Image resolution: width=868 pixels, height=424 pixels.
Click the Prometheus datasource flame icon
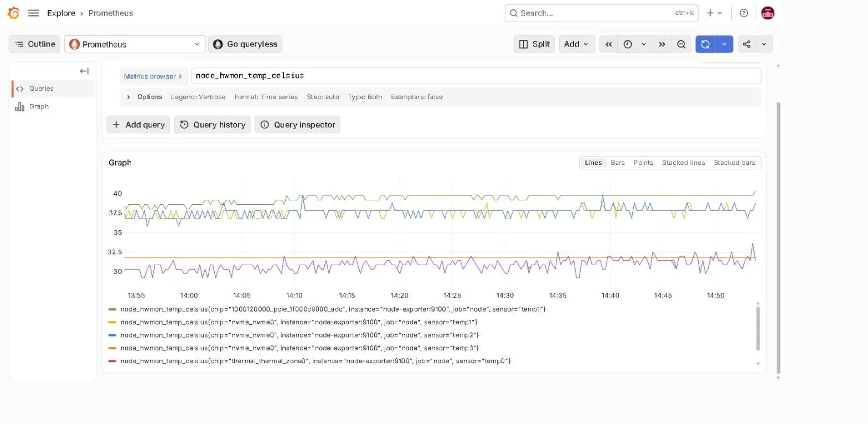[75, 44]
